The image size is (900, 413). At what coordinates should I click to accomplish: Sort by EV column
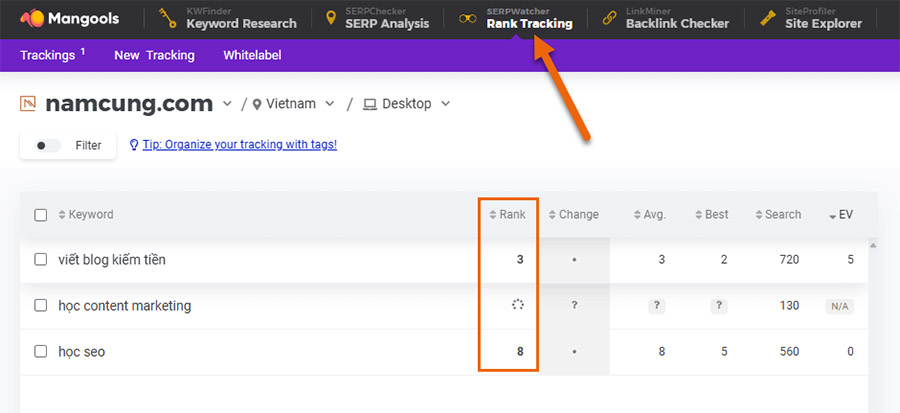tap(841, 215)
